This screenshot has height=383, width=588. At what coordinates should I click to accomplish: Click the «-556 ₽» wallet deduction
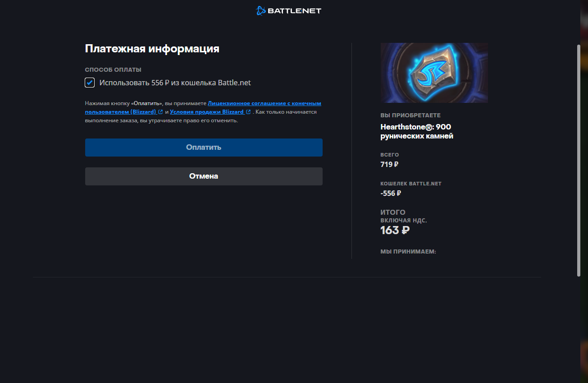391,193
